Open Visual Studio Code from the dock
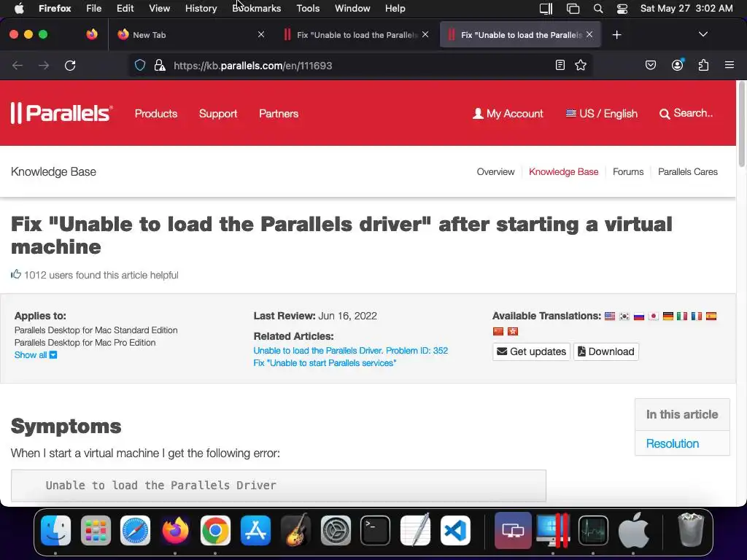Screen dimensions: 747x560 click(x=455, y=531)
